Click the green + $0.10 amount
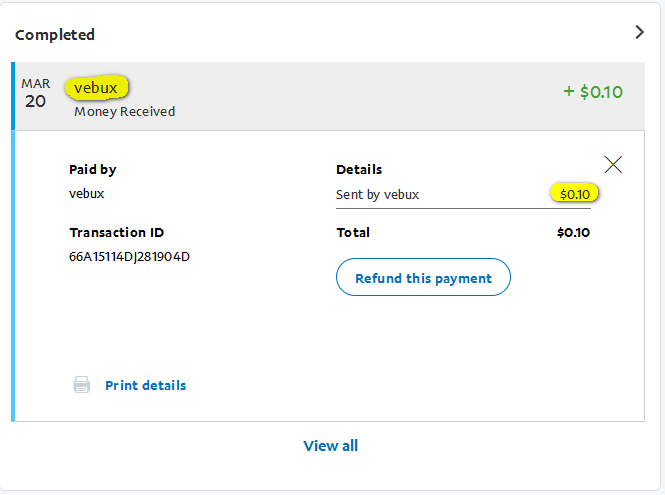The image size is (665, 495). coord(593,92)
